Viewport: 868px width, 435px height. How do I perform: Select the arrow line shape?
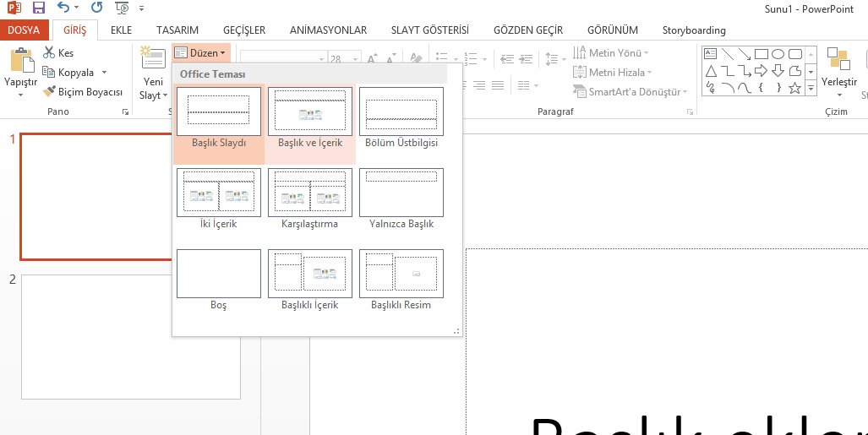tap(745, 54)
